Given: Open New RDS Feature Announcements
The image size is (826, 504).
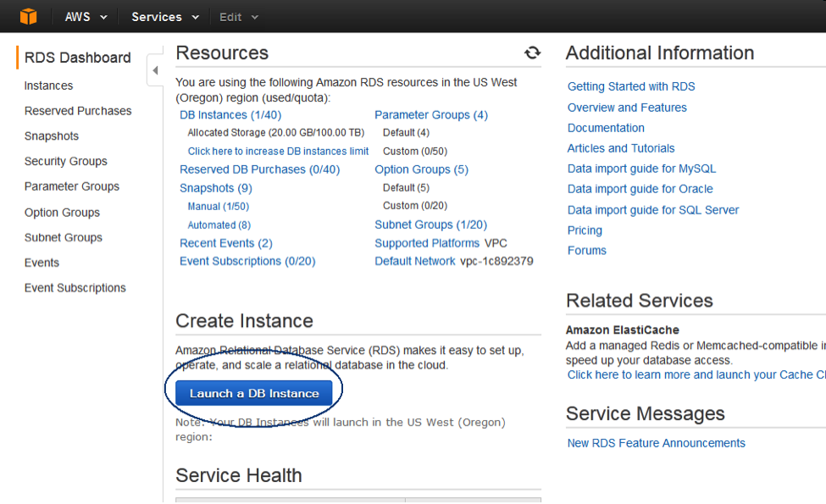Looking at the screenshot, I should click(657, 444).
